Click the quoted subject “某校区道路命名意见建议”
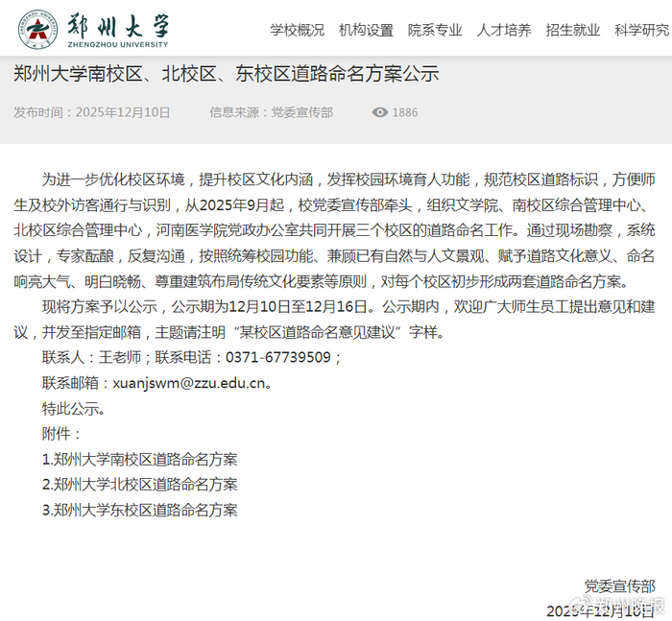 [x=319, y=332]
